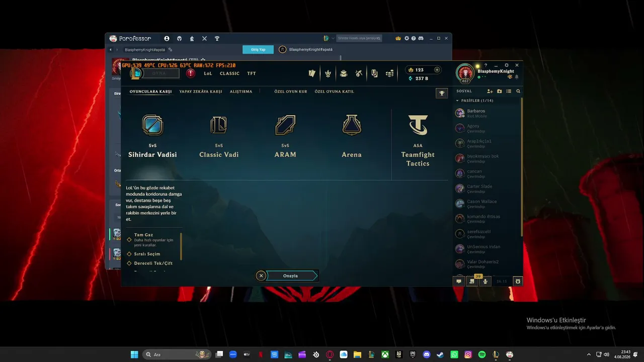Click ÖZEL OYUN KUR link
644x362 pixels.
pyautogui.click(x=290, y=92)
